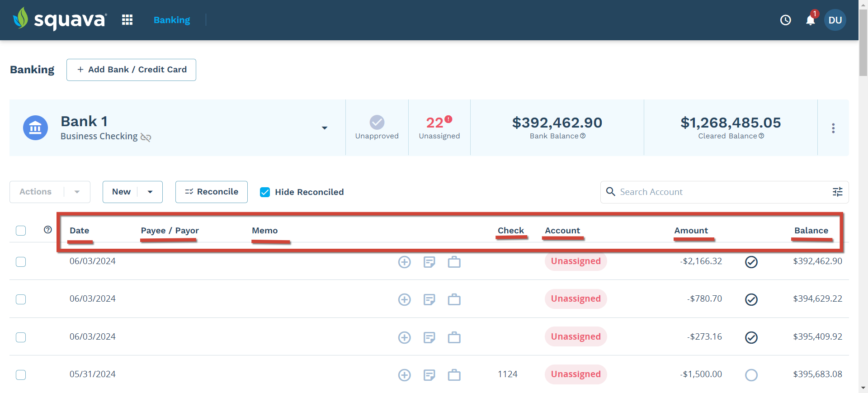Click the plus icon for the check 1124 row

[x=405, y=375]
